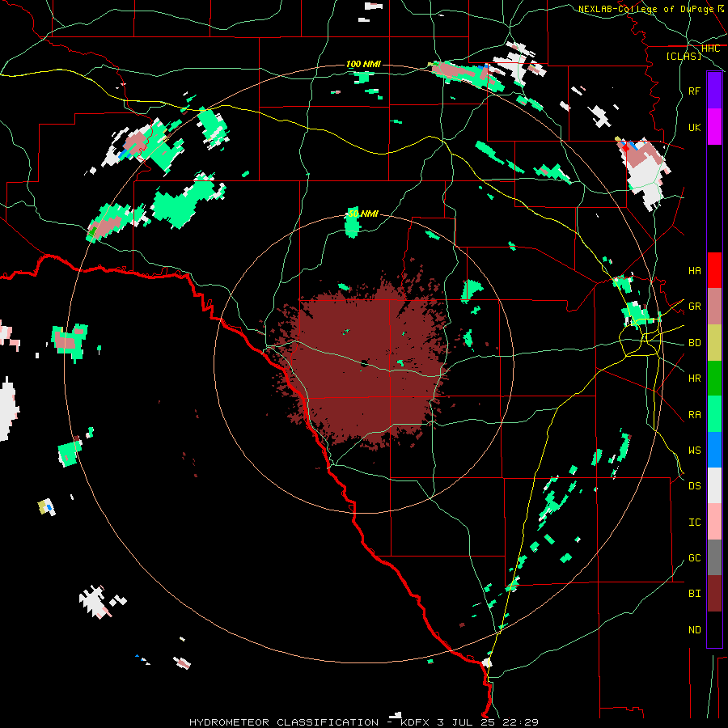This screenshot has width=728, height=728.
Task: Click the red HA legend color swatch
Action: click(714, 270)
